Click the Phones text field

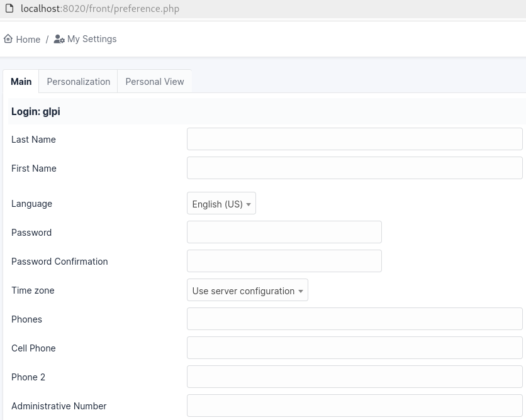tap(354, 319)
